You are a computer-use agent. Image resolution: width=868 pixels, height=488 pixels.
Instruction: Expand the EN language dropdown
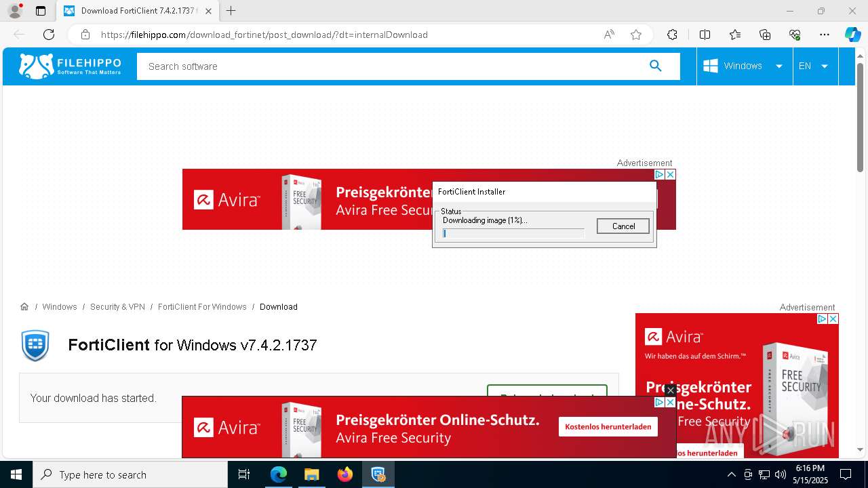tap(814, 66)
